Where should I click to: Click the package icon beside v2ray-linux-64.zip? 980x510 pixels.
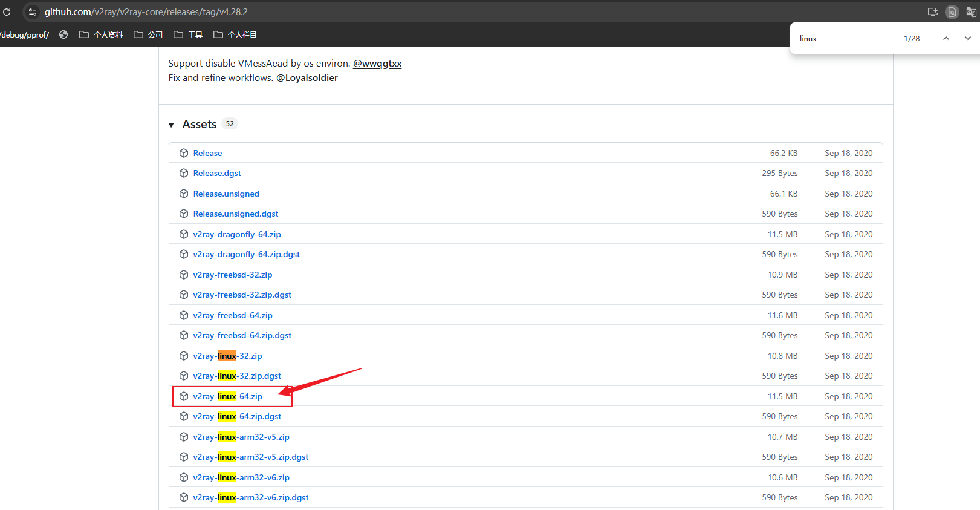184,396
